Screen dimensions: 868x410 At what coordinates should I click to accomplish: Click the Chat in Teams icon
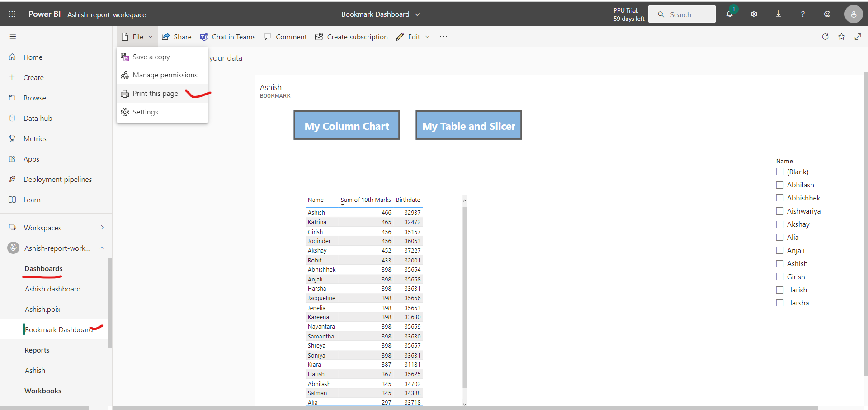pyautogui.click(x=204, y=37)
